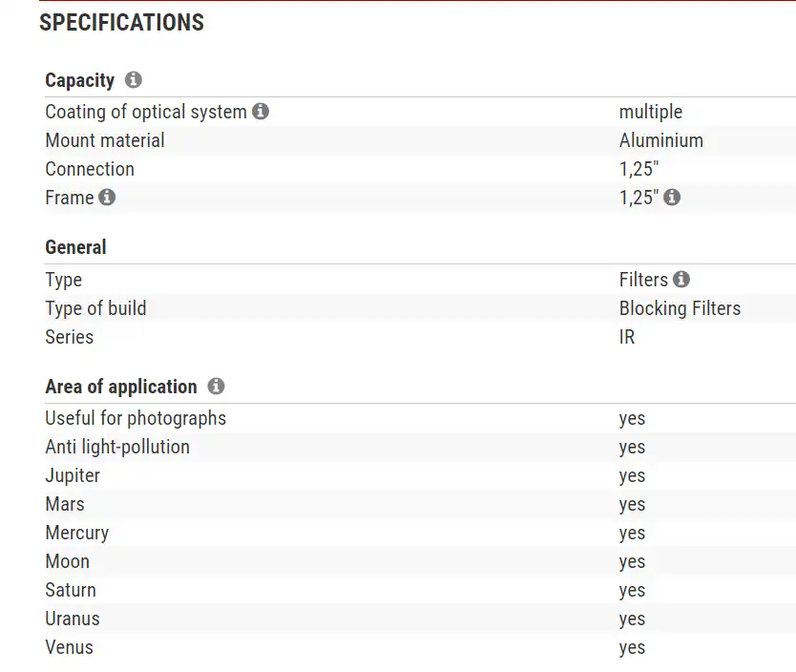Click the General section heading
The image size is (796, 672).
pyautogui.click(x=75, y=247)
